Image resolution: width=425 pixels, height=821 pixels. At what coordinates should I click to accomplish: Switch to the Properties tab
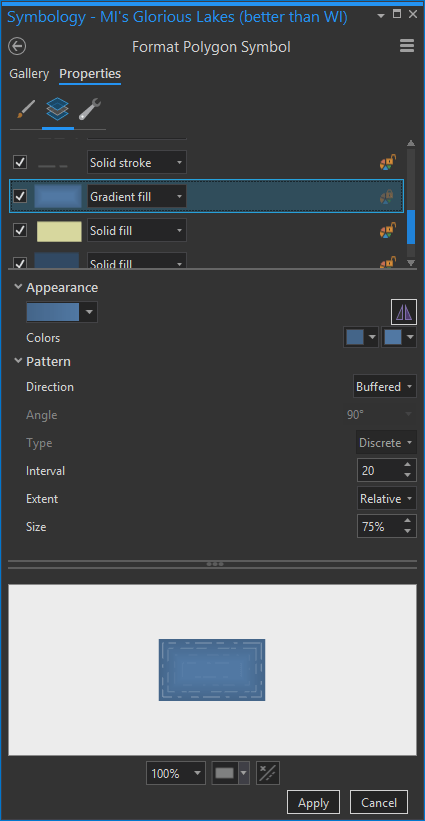click(90, 74)
